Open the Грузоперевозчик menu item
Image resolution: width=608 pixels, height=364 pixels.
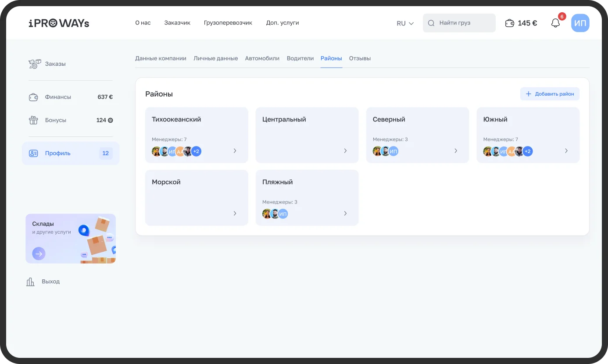228,23
